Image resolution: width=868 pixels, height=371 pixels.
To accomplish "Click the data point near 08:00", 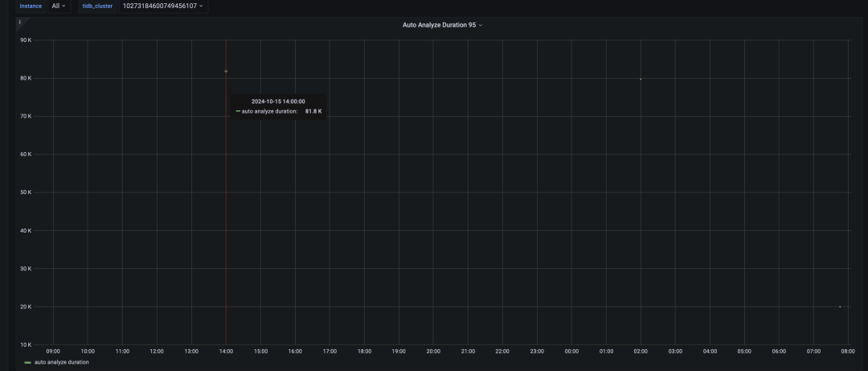I will point(840,307).
